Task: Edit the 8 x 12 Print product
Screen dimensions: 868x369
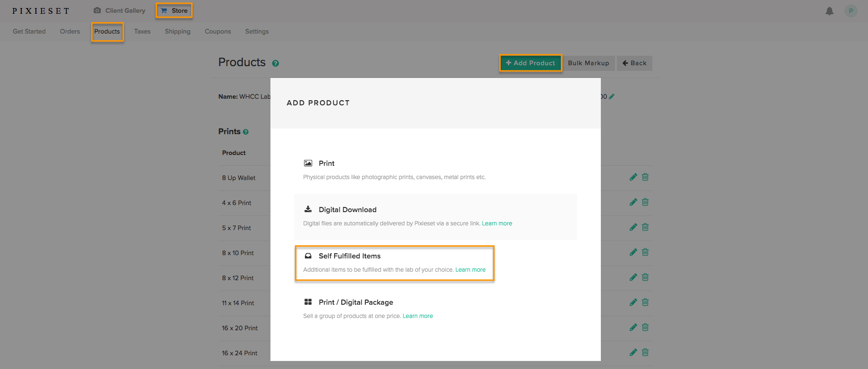Action: pos(633,277)
